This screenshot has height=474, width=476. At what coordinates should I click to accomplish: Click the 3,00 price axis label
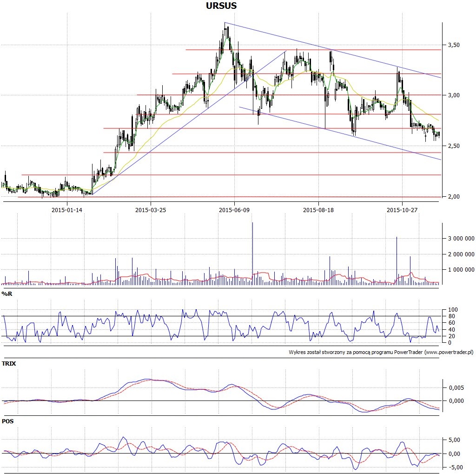(x=454, y=95)
